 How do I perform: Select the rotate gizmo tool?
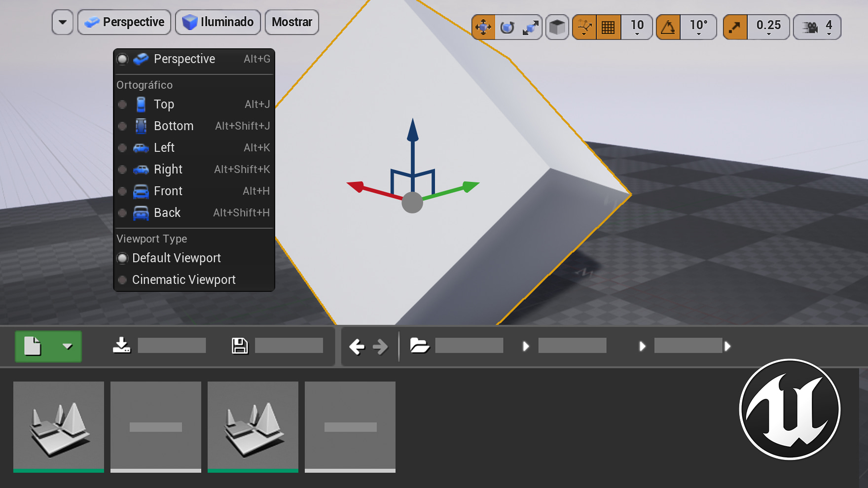click(507, 27)
